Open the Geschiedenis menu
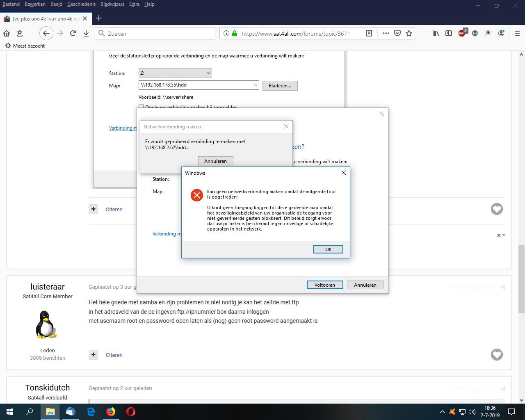 [x=81, y=4]
